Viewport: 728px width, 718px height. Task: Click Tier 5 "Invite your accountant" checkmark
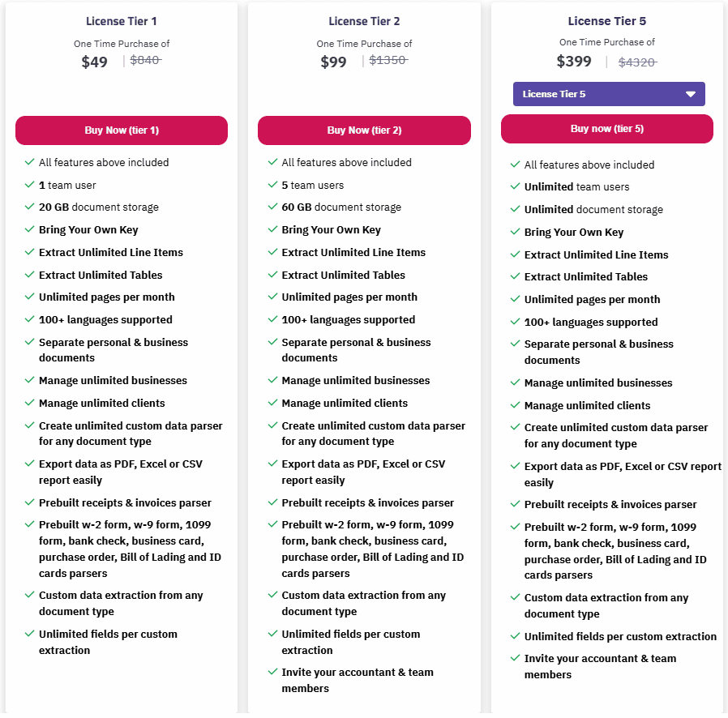tap(515, 659)
